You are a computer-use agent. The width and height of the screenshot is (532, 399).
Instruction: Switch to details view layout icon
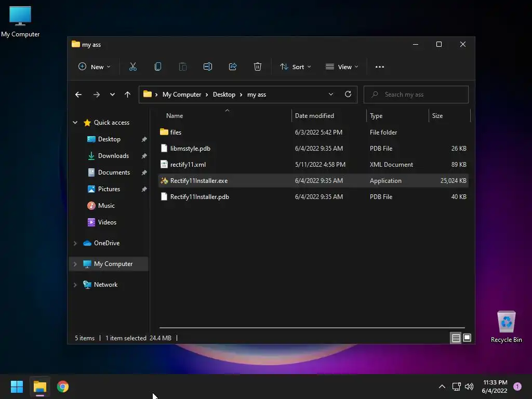coord(456,338)
